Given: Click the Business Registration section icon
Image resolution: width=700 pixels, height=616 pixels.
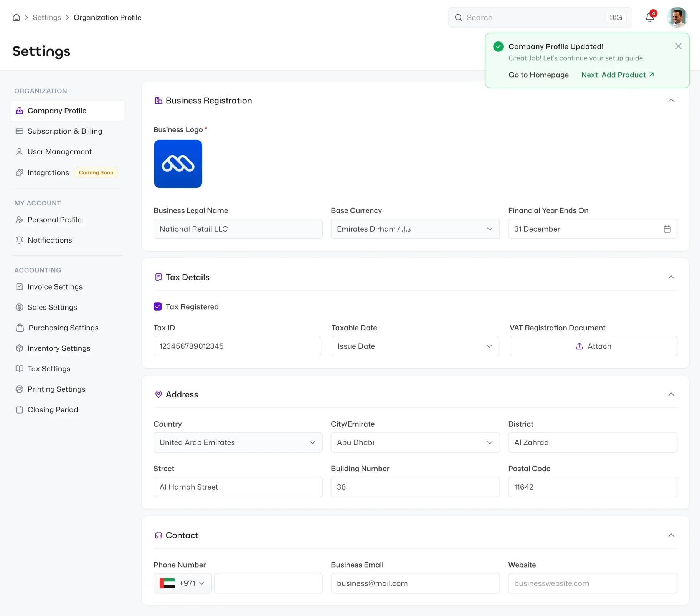Looking at the screenshot, I should coord(158,101).
